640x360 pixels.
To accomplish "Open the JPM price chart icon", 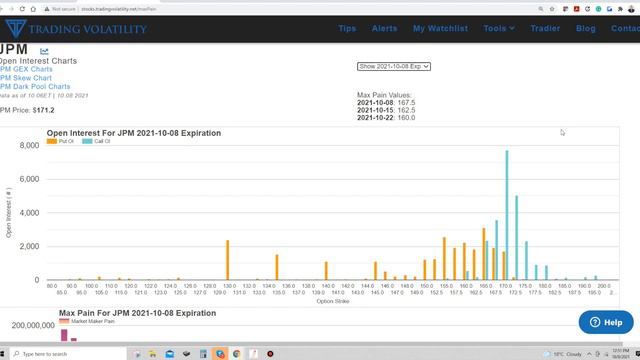I will tap(44, 51).
